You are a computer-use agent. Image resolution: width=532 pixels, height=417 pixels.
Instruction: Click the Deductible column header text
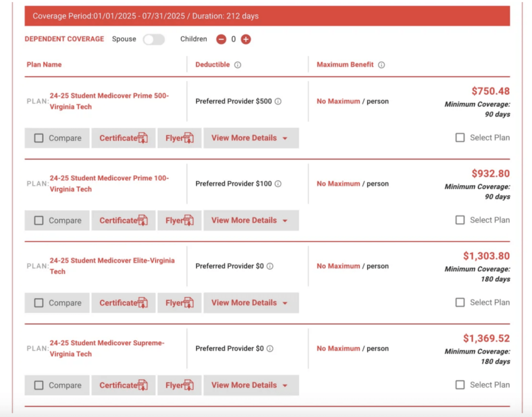point(212,64)
